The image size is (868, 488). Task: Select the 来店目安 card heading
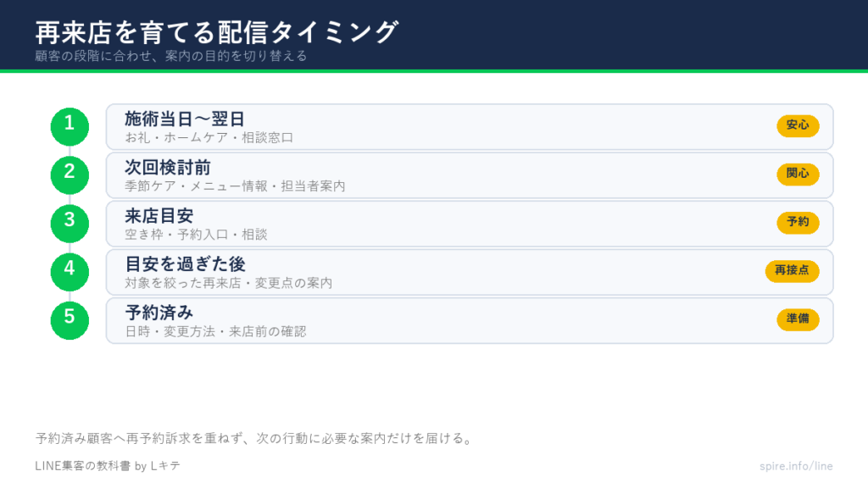coord(159,216)
